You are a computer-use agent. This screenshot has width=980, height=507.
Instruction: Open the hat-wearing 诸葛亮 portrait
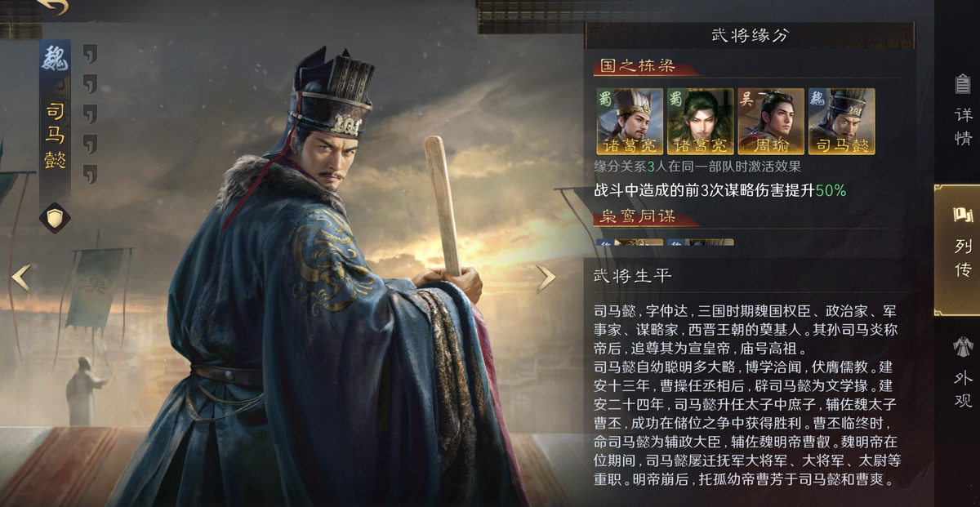[x=630, y=122]
